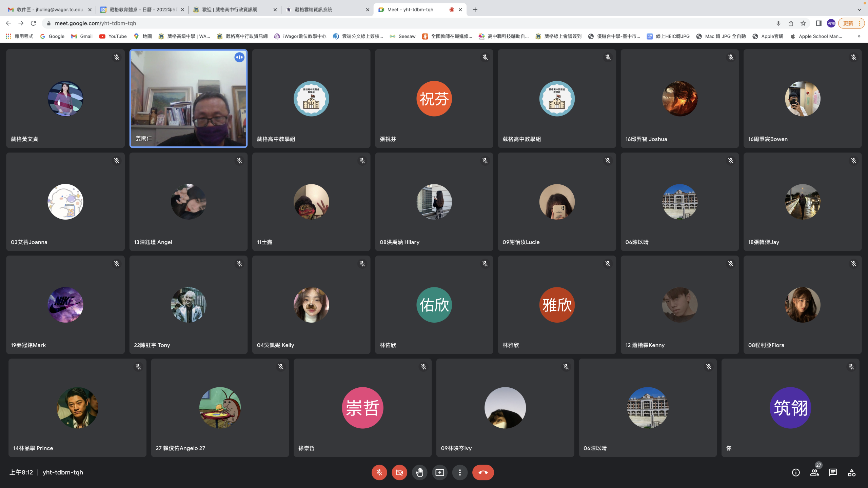Toggle the camera on/off button

coord(399,472)
